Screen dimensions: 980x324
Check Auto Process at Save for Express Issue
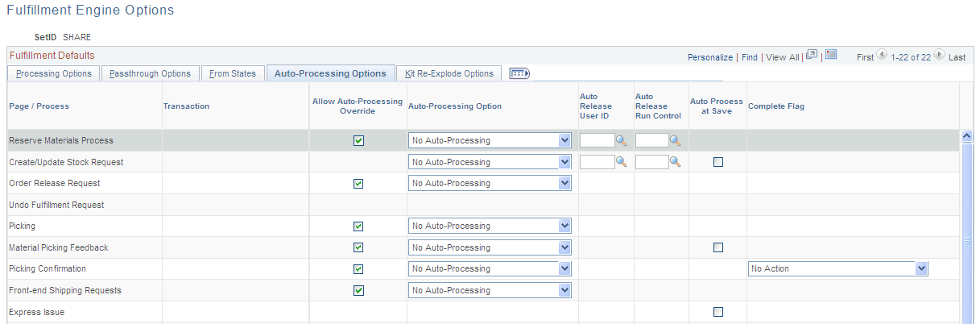718,312
